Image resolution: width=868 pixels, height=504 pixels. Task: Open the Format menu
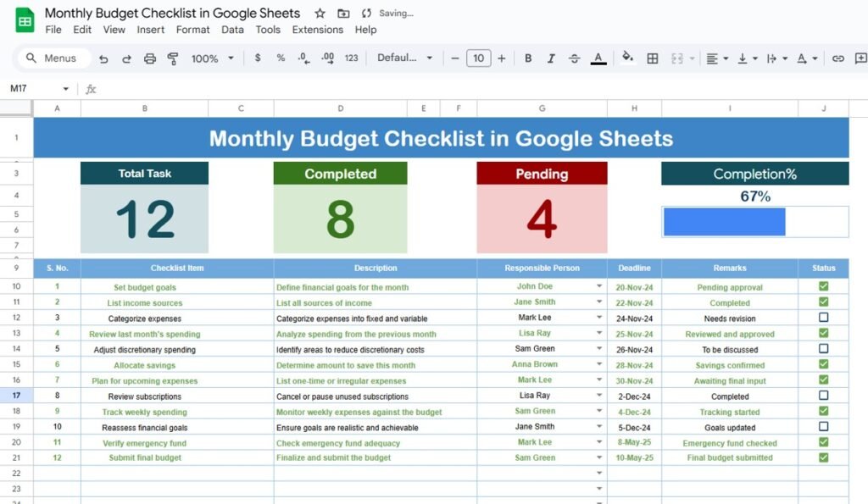(x=192, y=30)
